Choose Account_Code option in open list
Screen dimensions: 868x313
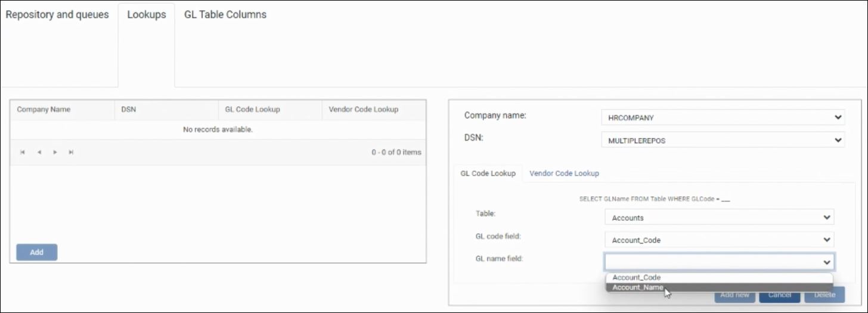[637, 277]
